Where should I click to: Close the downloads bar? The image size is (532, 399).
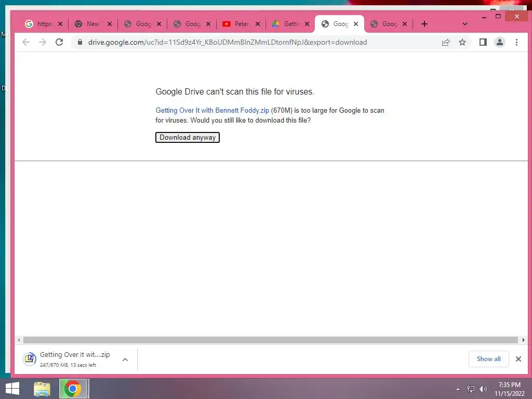tap(518, 359)
